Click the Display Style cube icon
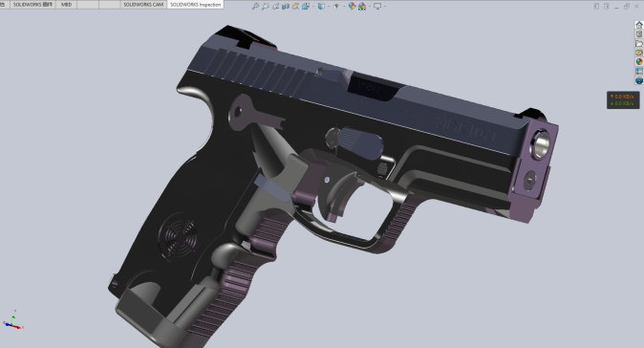The height and width of the screenshot is (348, 644). (x=322, y=6)
